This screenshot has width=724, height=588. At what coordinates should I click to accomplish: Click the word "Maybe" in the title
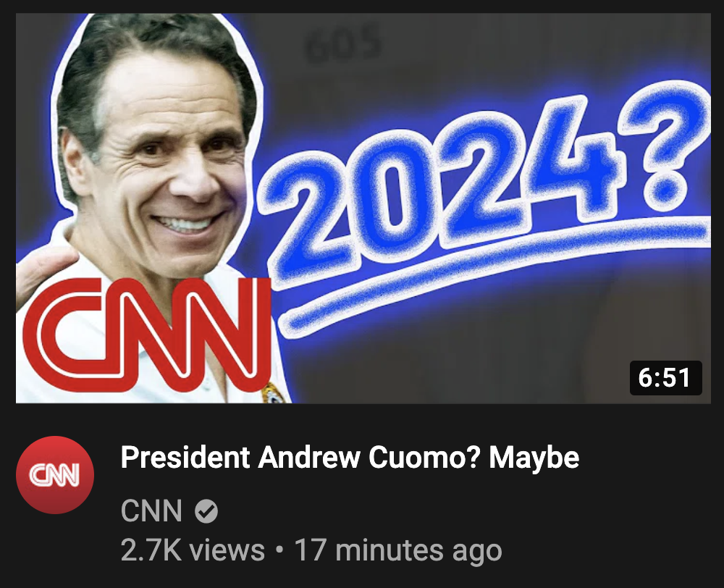534,458
